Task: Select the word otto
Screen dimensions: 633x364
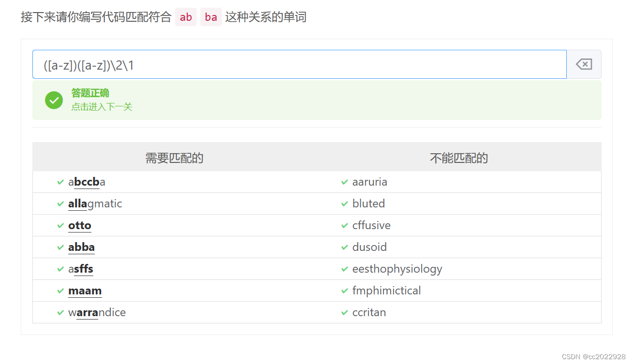Action: pos(80,225)
